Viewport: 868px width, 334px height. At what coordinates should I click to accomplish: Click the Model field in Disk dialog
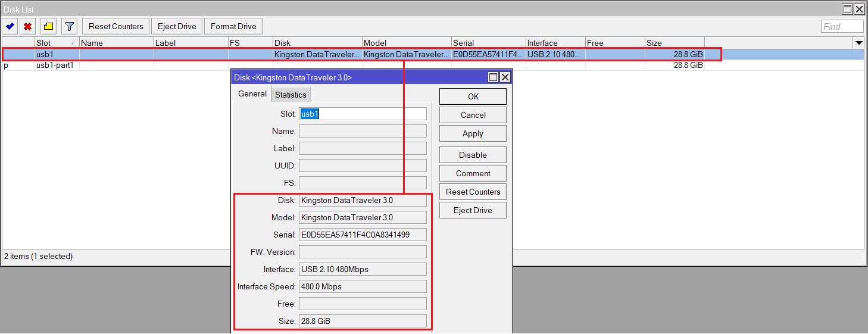tap(363, 217)
